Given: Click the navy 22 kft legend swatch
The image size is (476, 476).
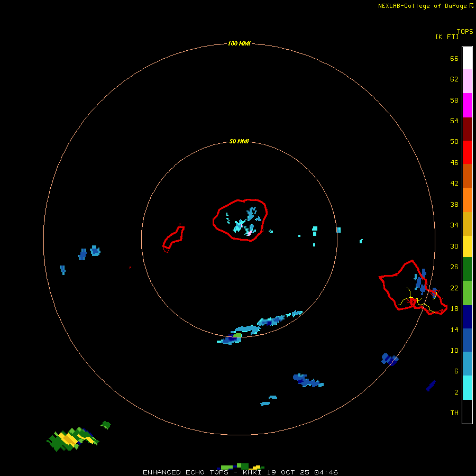Looking at the screenshot, I should coord(467,317).
